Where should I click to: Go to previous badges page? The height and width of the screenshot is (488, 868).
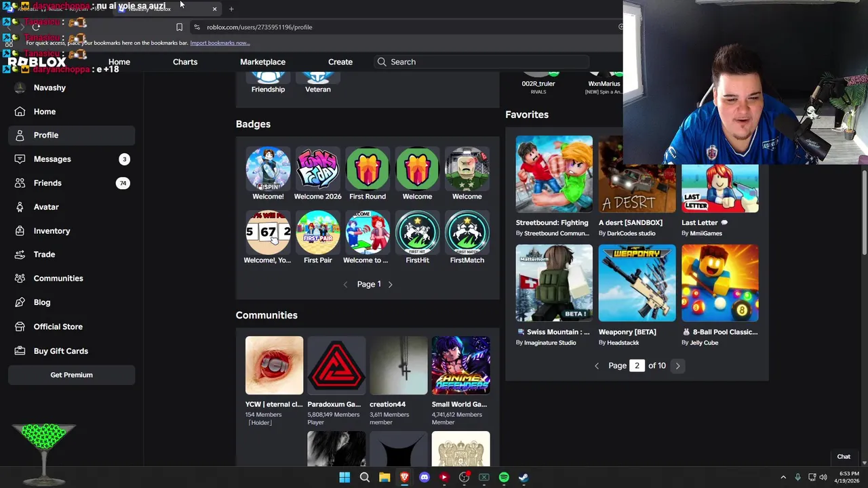345,285
